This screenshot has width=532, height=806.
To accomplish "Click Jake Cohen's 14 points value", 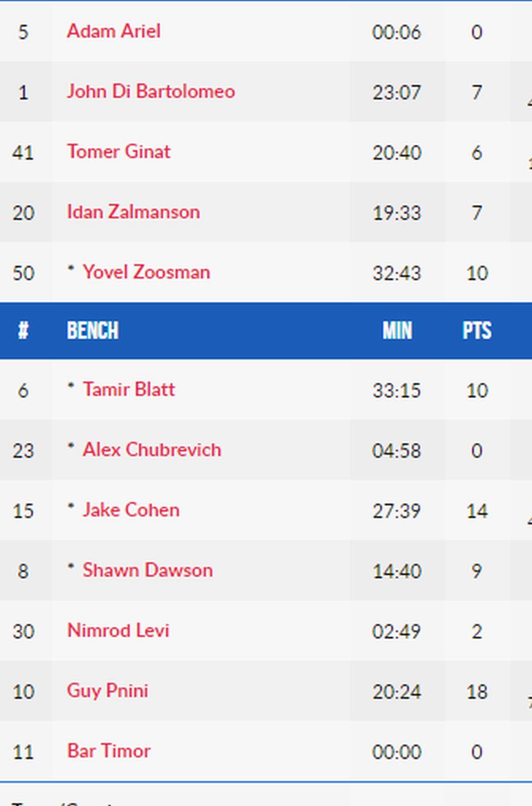I will click(x=477, y=511).
